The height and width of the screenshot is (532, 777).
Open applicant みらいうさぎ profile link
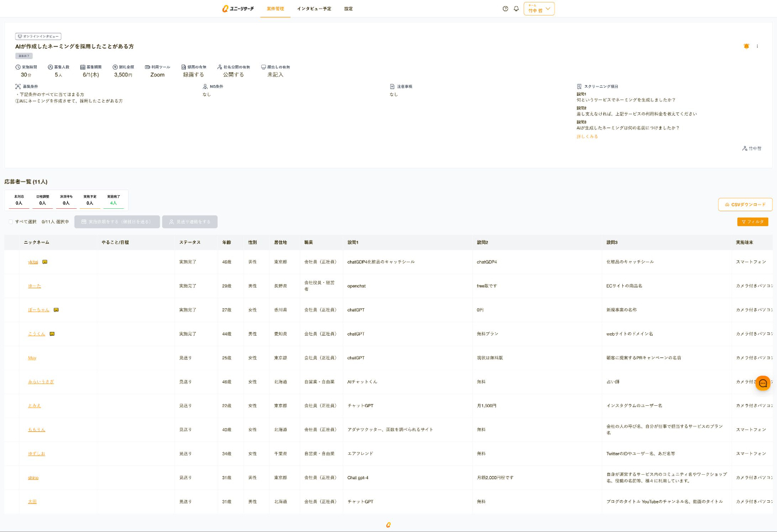pyautogui.click(x=41, y=382)
